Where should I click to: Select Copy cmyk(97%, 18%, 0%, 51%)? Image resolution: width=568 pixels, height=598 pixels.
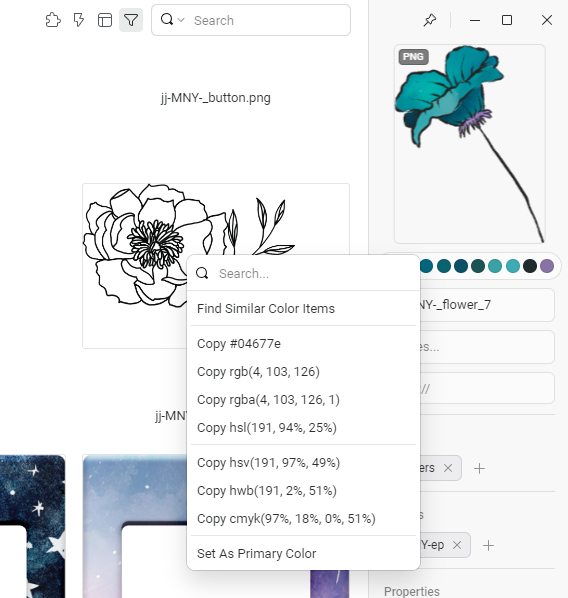(x=286, y=518)
